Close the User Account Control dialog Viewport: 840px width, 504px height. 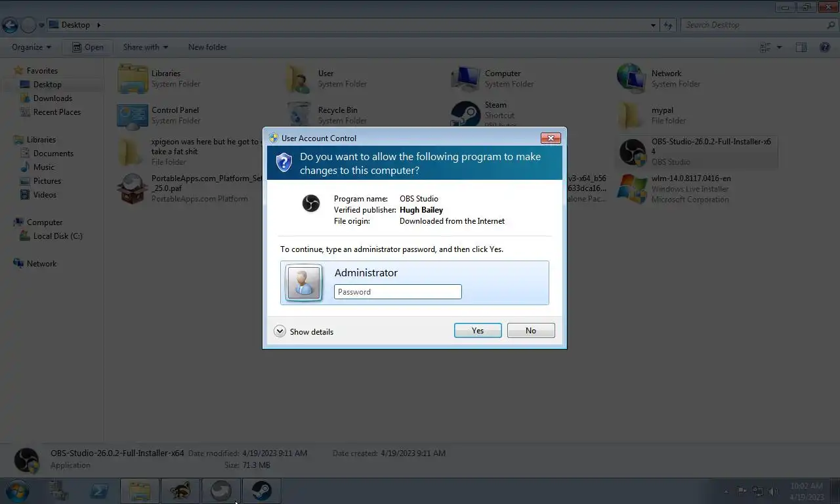pos(550,138)
